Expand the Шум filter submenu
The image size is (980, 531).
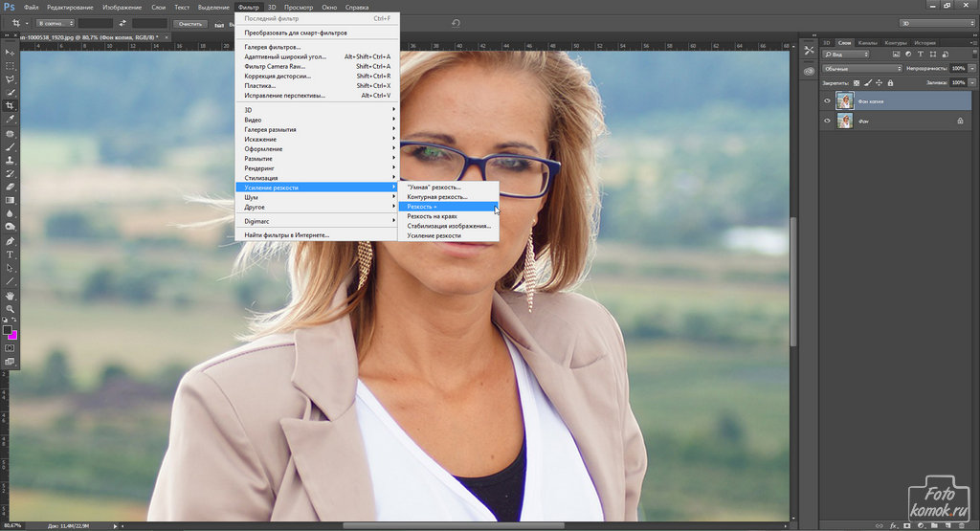[x=316, y=197]
